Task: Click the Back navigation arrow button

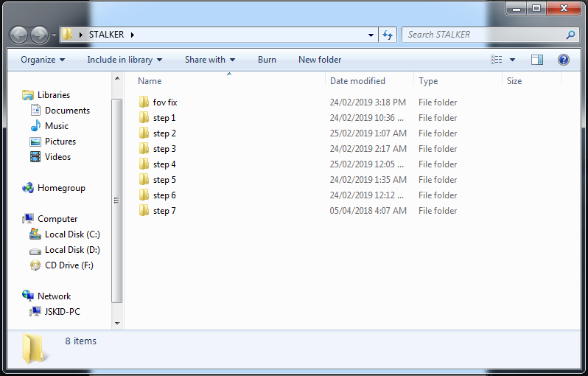Action: (x=18, y=35)
